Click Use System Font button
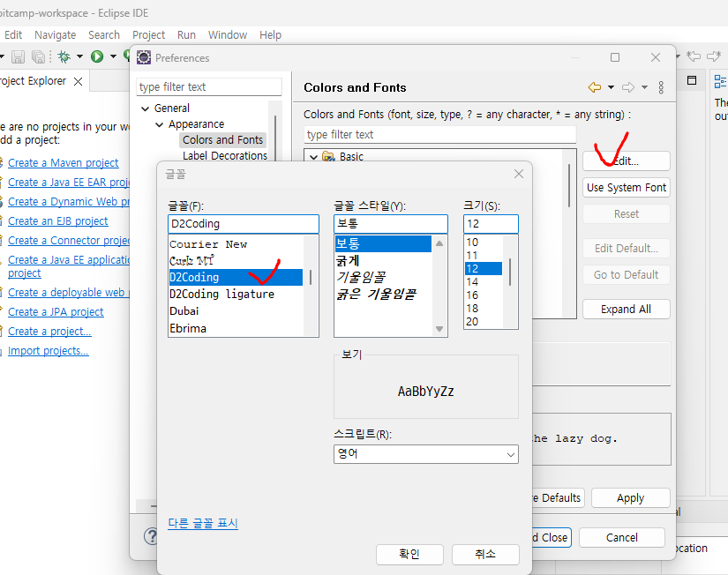The width and height of the screenshot is (728, 575). point(627,188)
